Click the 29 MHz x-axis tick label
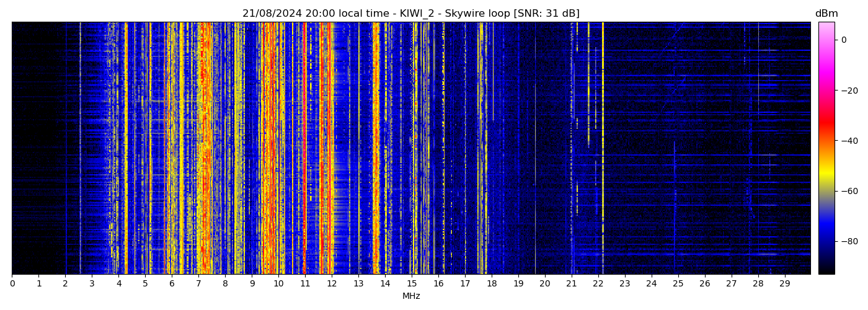This screenshot has width=868, height=310. (x=784, y=284)
